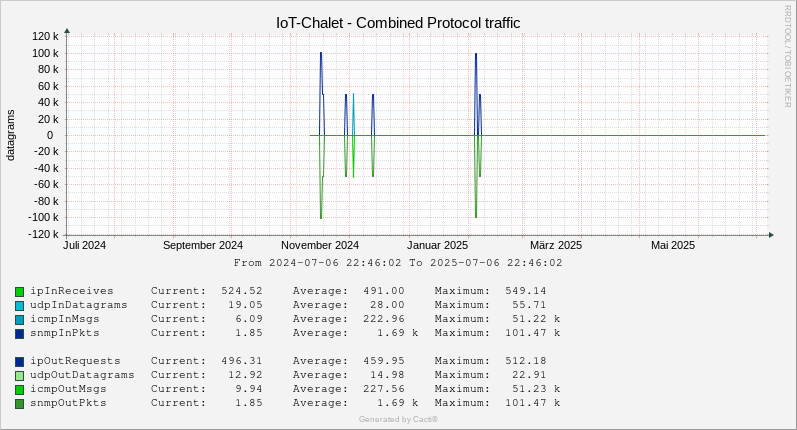Click the 'Generated by Cacti' footer text
797x430 pixels.
pos(398,419)
